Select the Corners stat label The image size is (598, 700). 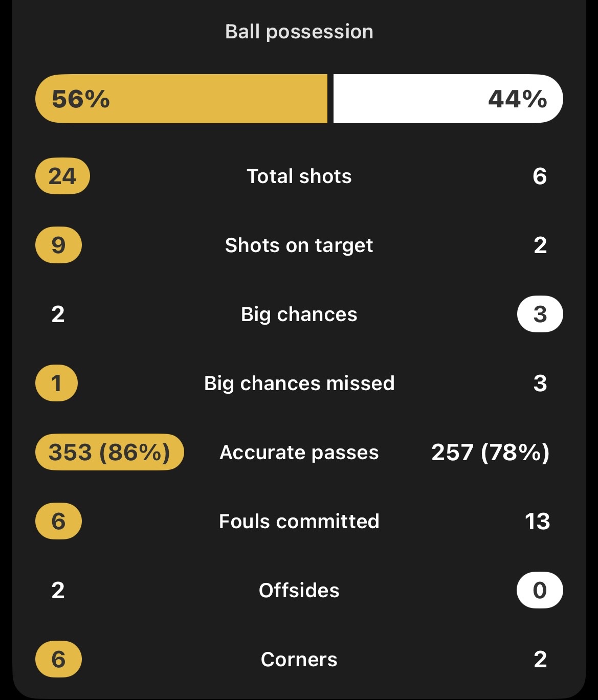(299, 660)
